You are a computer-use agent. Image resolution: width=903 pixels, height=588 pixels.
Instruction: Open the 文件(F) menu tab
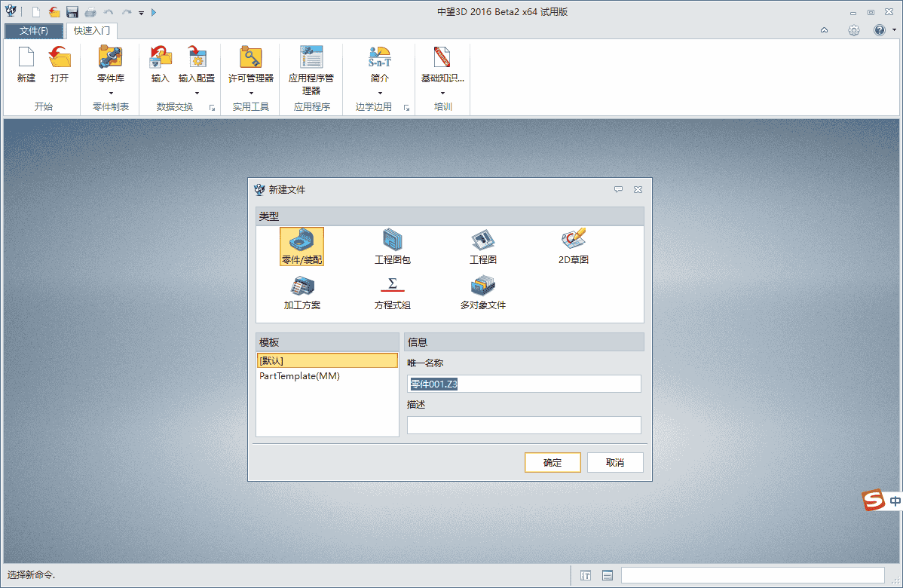coord(33,31)
